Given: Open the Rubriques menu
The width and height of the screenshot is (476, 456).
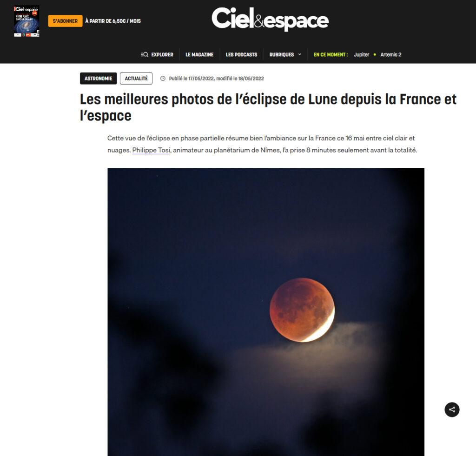Looking at the screenshot, I should 281,55.
